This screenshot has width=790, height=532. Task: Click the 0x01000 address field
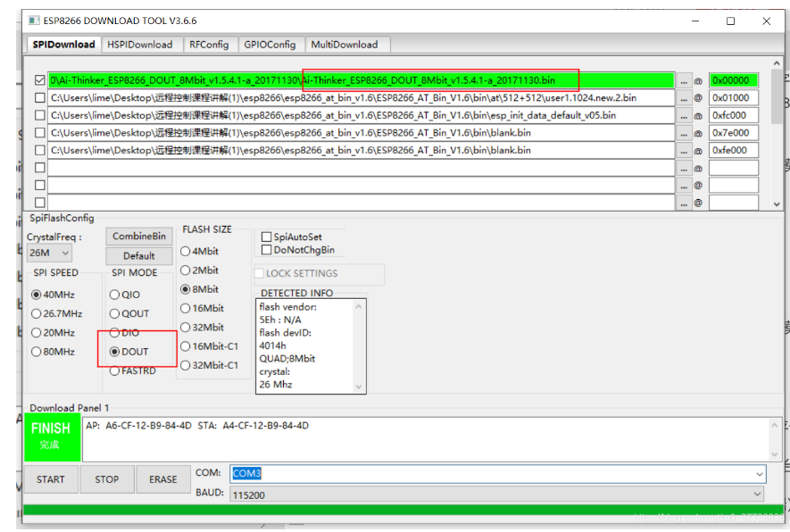(x=734, y=97)
